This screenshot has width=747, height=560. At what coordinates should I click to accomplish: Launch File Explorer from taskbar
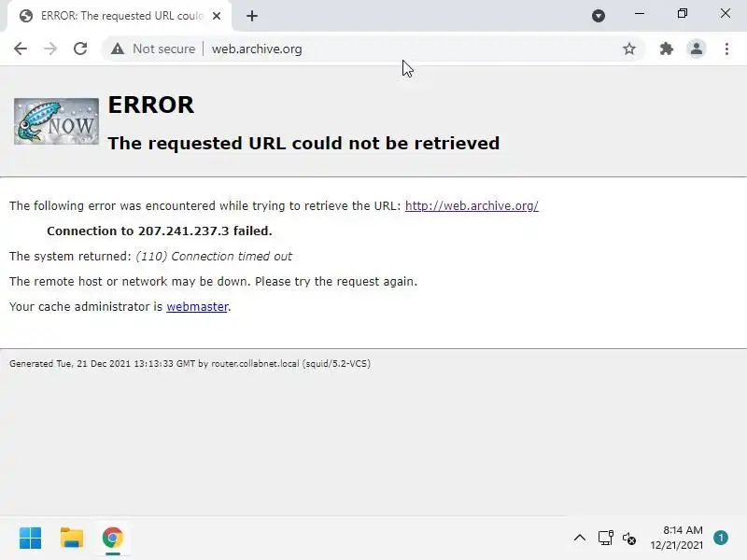point(72,539)
